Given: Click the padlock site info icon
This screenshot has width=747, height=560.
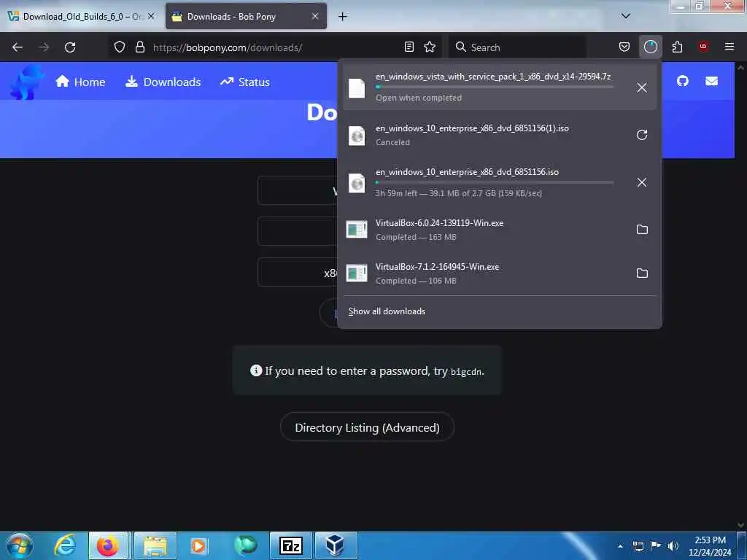Looking at the screenshot, I should (x=139, y=47).
